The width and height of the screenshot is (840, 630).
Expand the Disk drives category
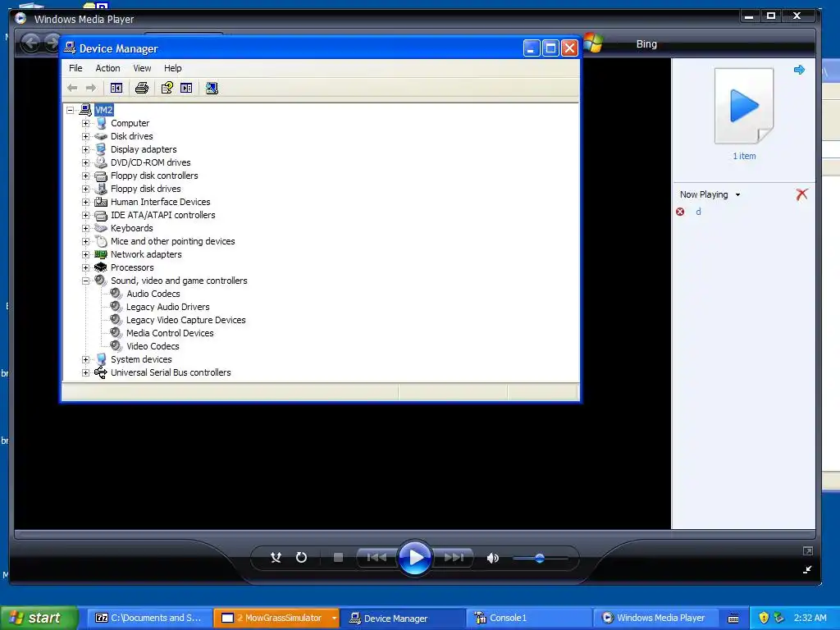pos(85,137)
